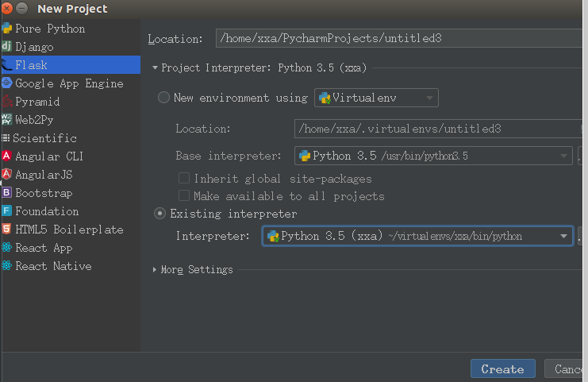Click the HTML5 Boilerplate icon
The height and width of the screenshot is (382, 588).
tap(7, 230)
